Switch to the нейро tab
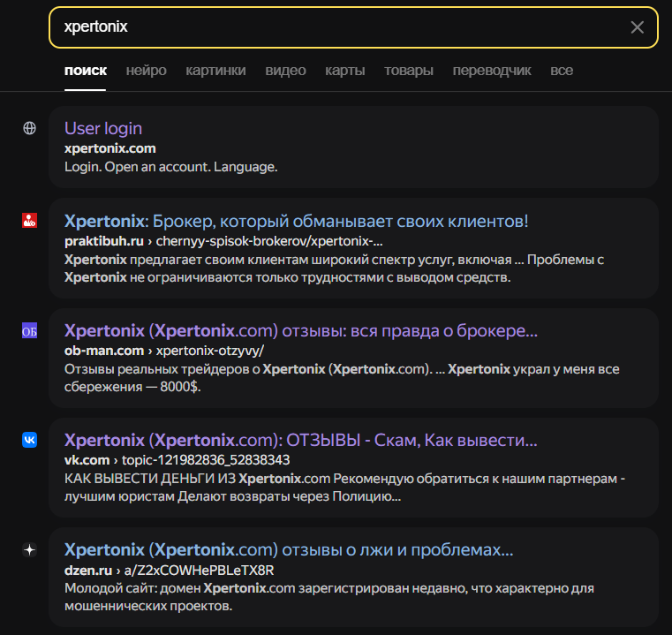 pyautogui.click(x=146, y=71)
